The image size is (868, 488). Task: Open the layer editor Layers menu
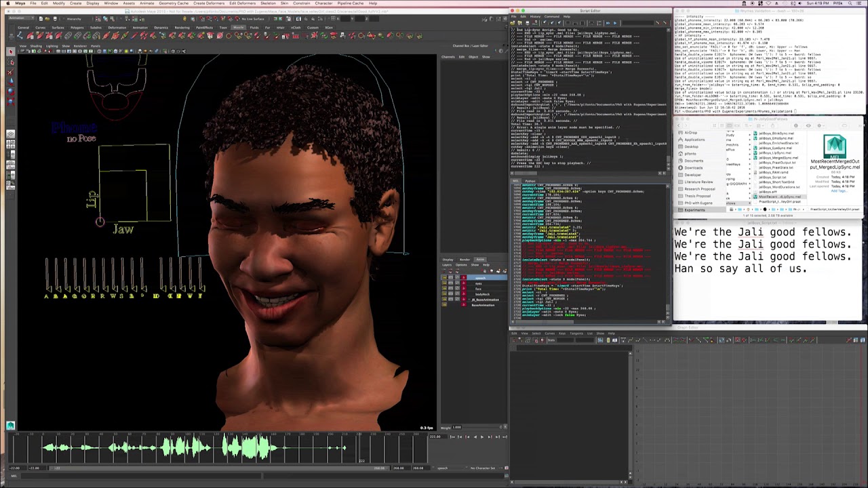point(448,265)
